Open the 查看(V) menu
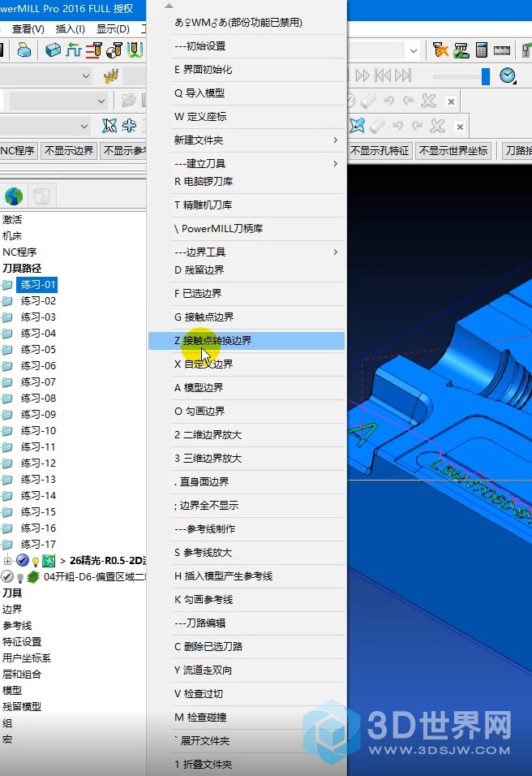Image resolution: width=532 pixels, height=776 pixels. [28, 28]
